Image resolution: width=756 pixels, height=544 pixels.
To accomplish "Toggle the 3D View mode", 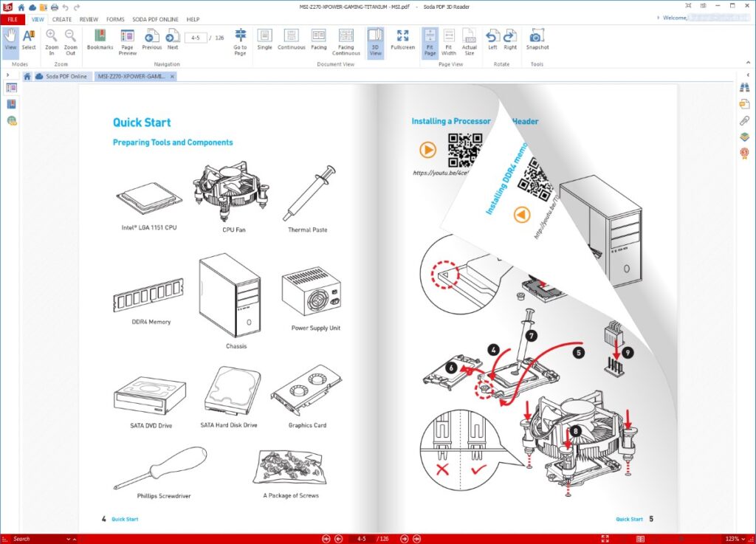I will [376, 42].
